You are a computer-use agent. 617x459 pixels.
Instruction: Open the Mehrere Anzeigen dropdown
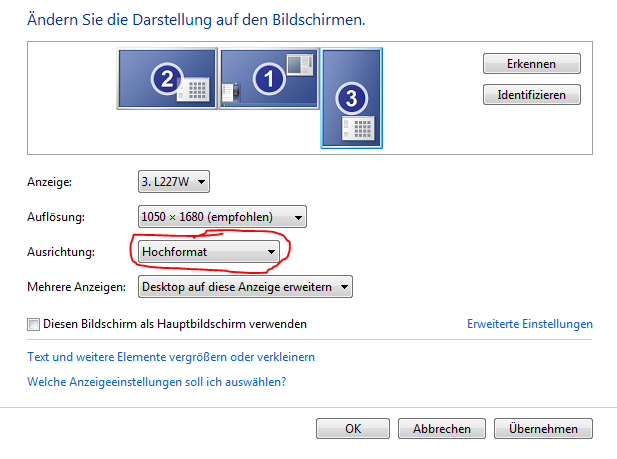[x=245, y=287]
